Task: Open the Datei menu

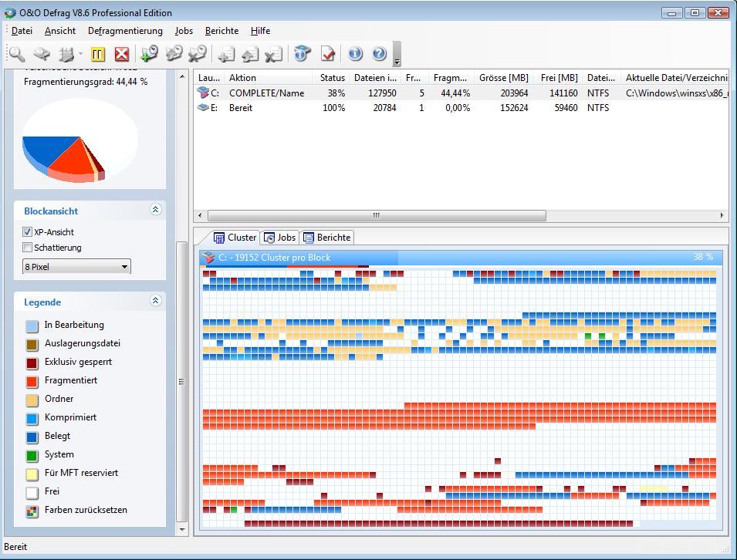Action: 22,31
